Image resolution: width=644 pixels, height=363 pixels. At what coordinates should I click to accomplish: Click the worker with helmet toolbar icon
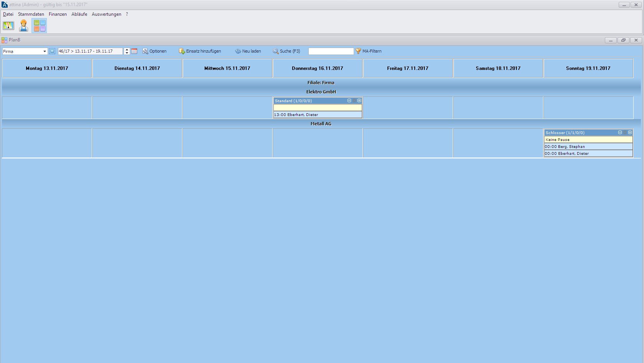coord(24,26)
